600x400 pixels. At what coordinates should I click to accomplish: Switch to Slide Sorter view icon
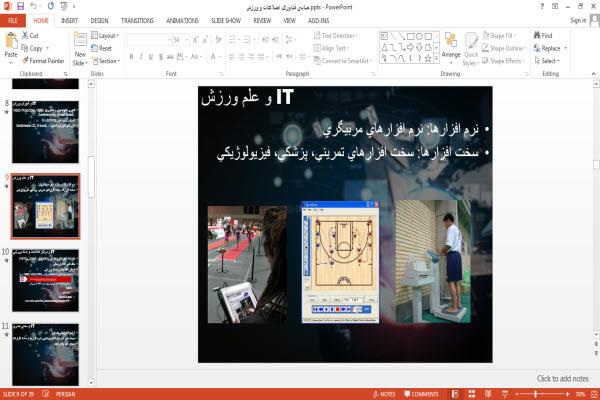[472, 394]
